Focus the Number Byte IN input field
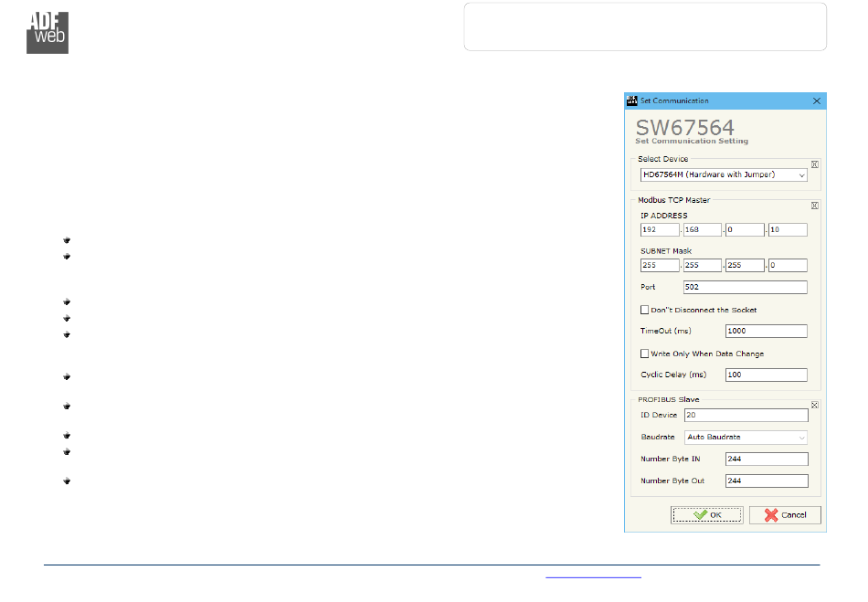This screenshot has height=602, width=868. (x=767, y=459)
